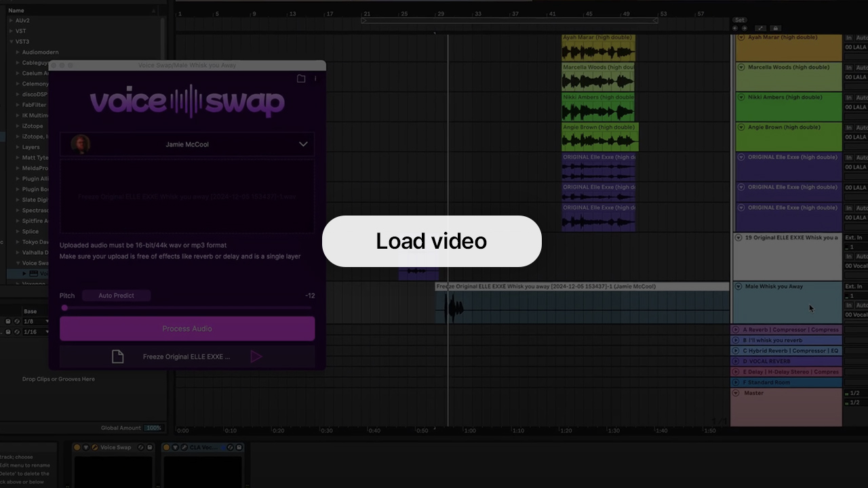Click the Pitch slider handle
The width and height of the screenshot is (868, 488).
click(64, 308)
